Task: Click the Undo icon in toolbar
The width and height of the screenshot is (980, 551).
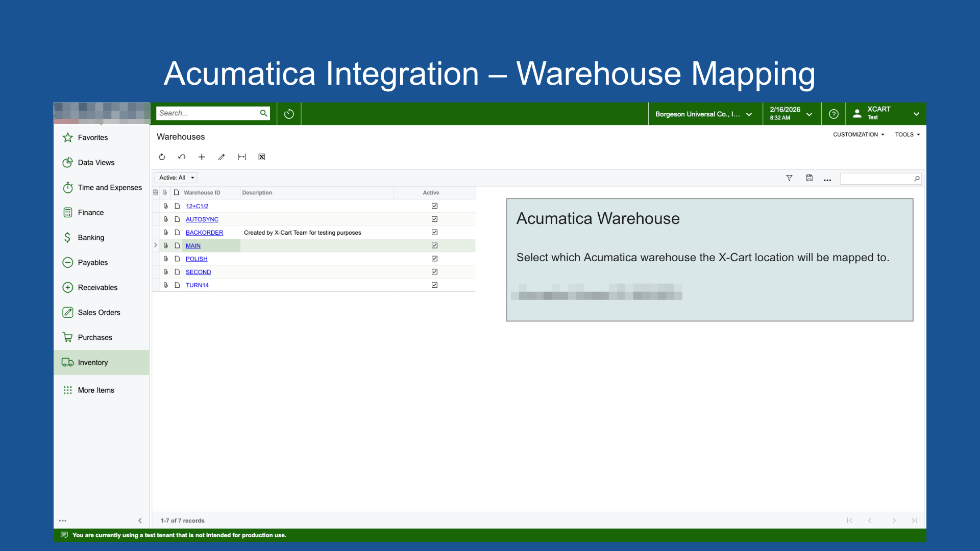Action: point(182,157)
